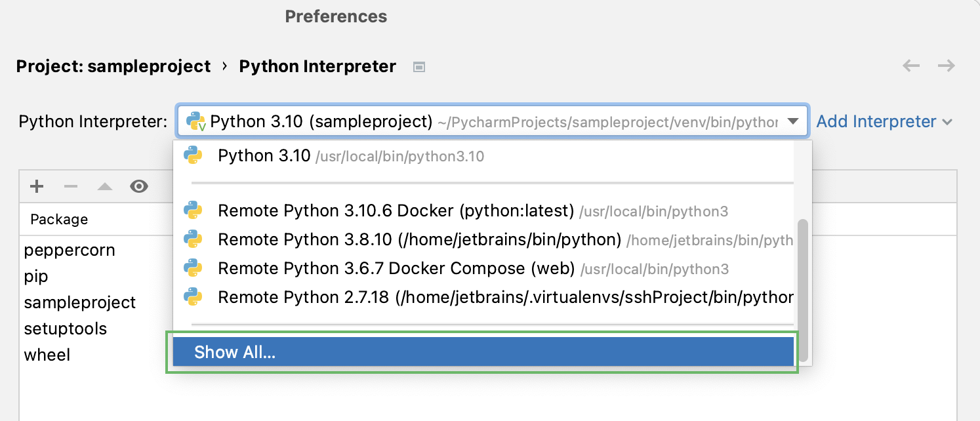Click the Add Interpreter link
This screenshot has width=980, height=421.
[x=876, y=121]
